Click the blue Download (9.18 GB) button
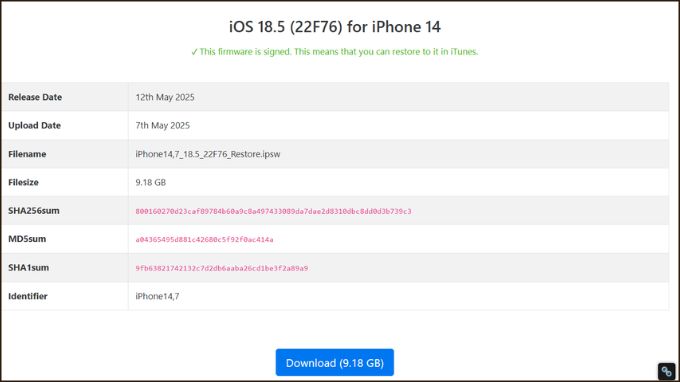680x382 pixels. [334, 362]
